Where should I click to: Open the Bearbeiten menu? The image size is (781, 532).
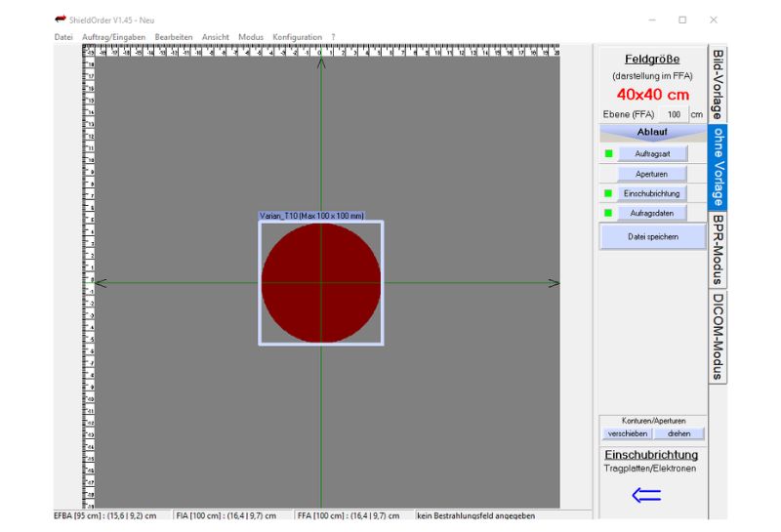[175, 37]
